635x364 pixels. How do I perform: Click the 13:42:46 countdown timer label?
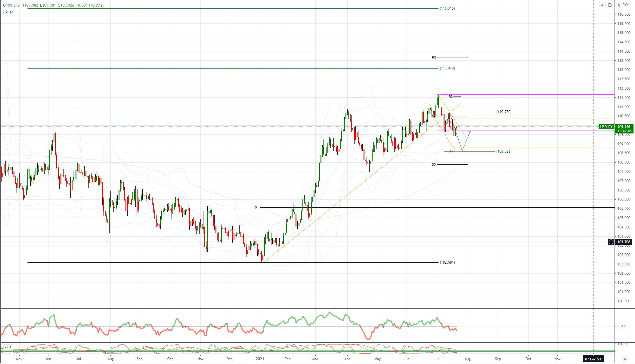(x=624, y=131)
